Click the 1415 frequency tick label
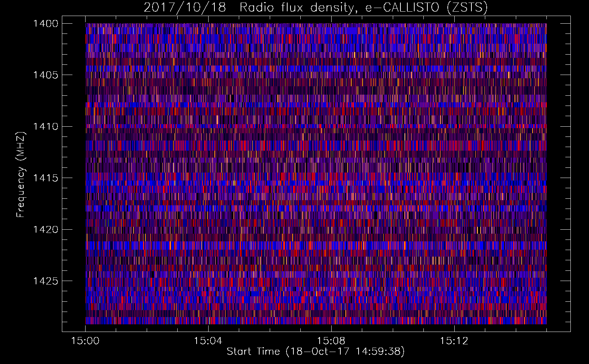The image size is (589, 364). coord(46,178)
